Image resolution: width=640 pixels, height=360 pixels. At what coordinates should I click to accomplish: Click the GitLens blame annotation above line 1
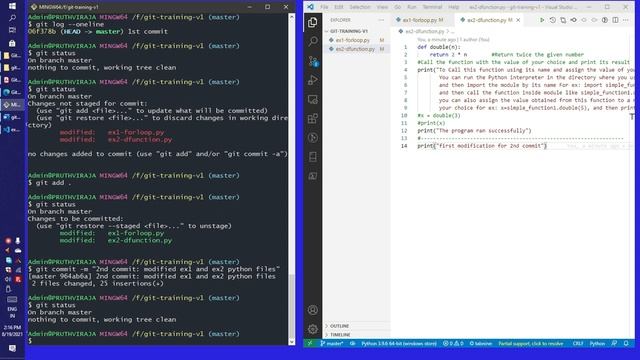coord(453,40)
